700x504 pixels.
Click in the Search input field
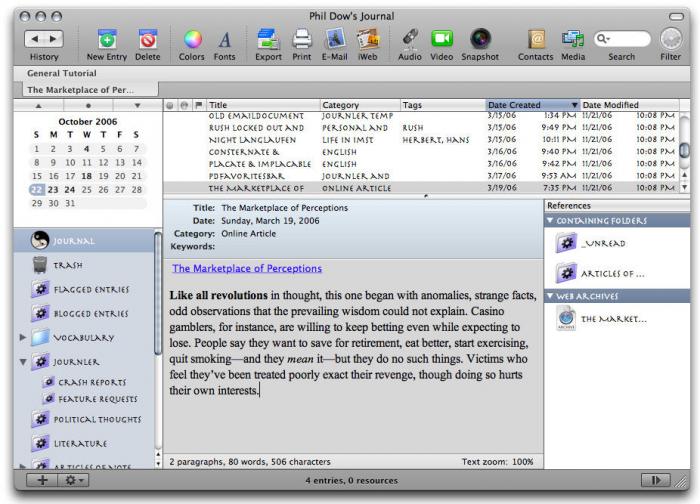point(629,39)
